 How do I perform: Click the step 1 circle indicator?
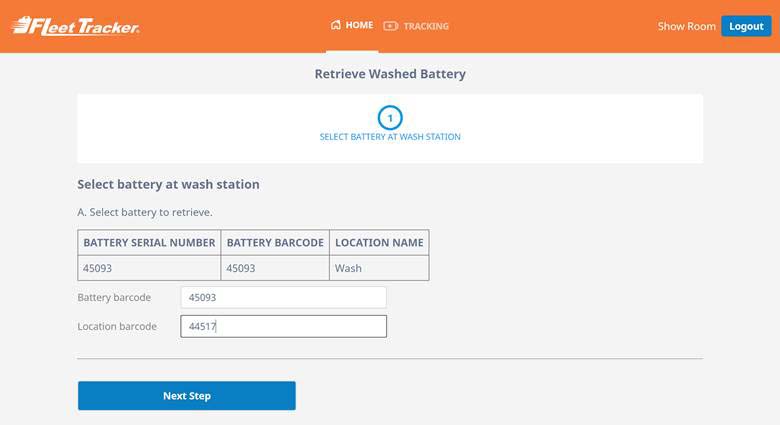(x=390, y=118)
